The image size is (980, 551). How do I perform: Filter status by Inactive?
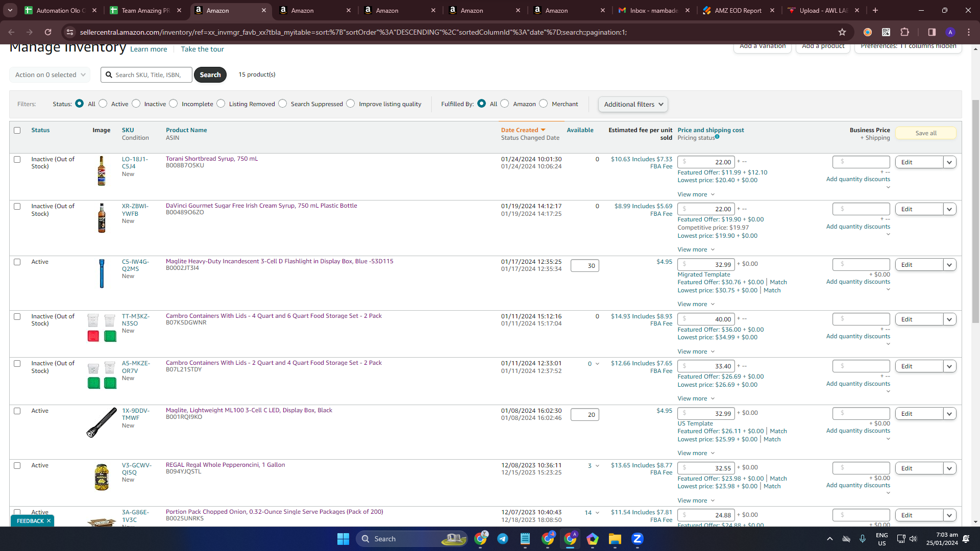pos(136,104)
